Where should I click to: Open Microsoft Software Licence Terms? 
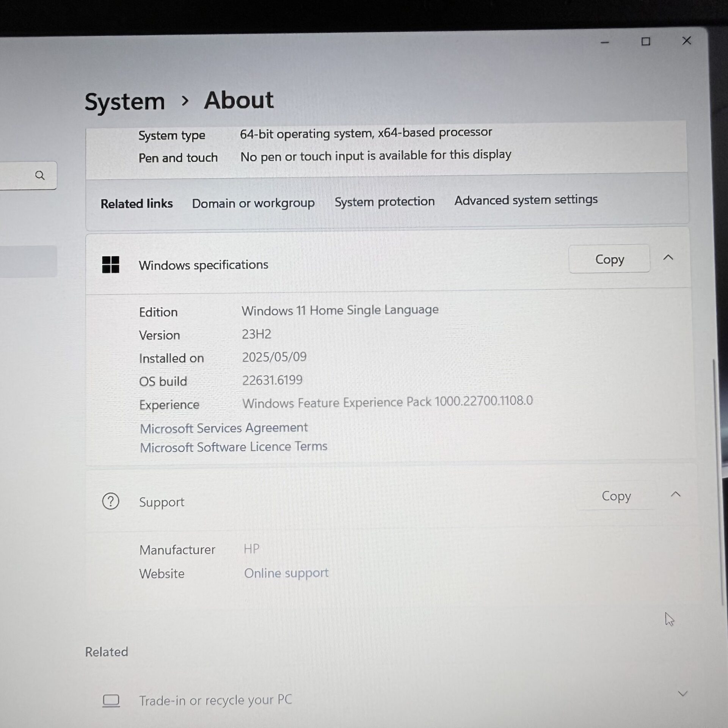point(234,447)
